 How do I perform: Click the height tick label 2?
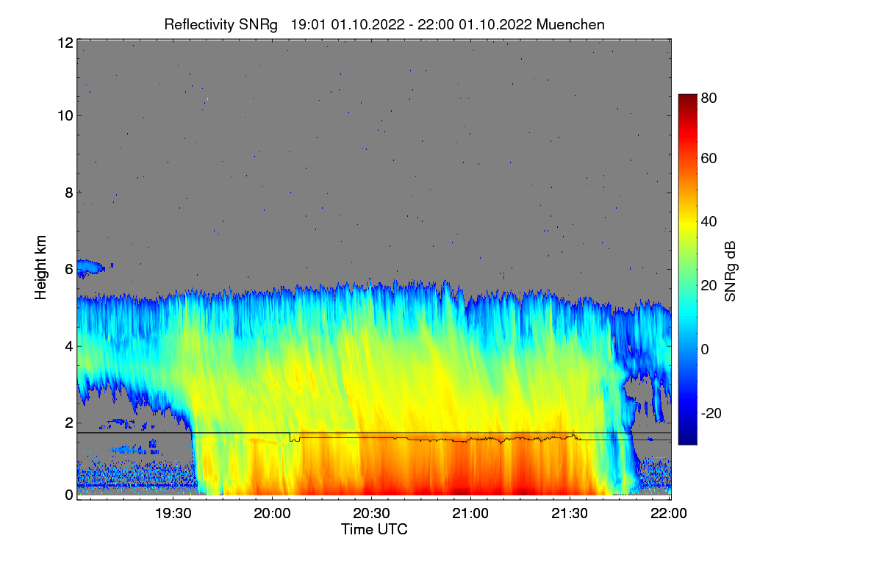coord(69,423)
